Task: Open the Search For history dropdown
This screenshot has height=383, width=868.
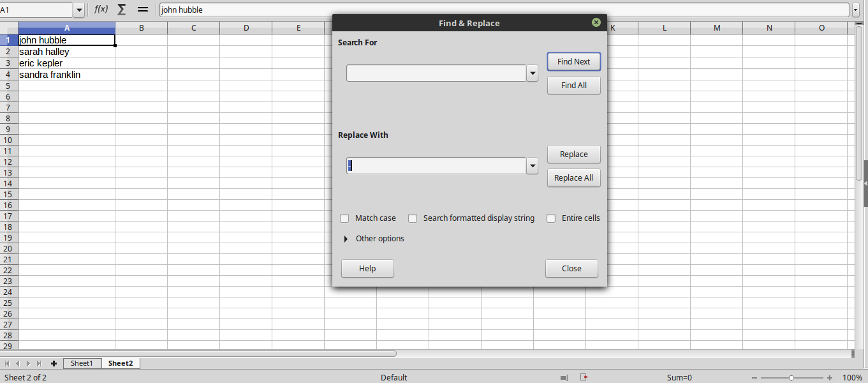Action: click(533, 73)
